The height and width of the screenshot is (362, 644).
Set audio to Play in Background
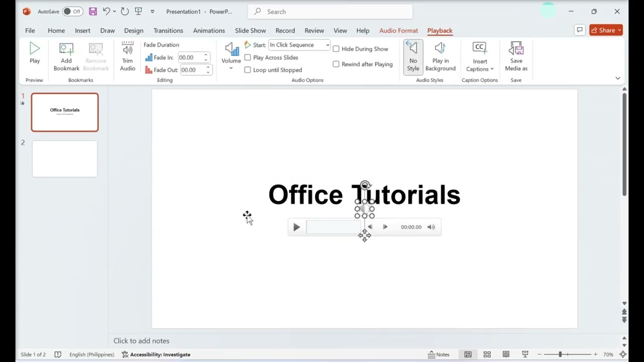[440, 56]
